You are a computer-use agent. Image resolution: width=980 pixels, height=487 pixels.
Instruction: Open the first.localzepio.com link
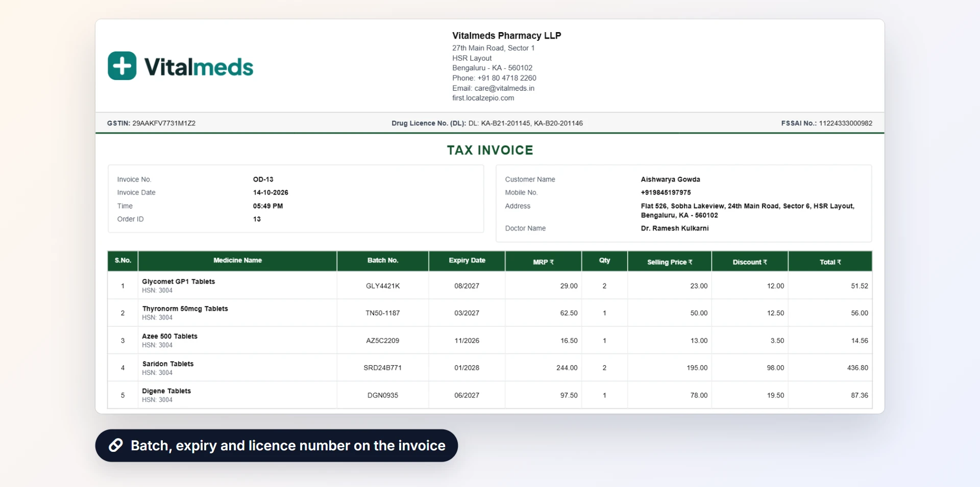pyautogui.click(x=483, y=98)
